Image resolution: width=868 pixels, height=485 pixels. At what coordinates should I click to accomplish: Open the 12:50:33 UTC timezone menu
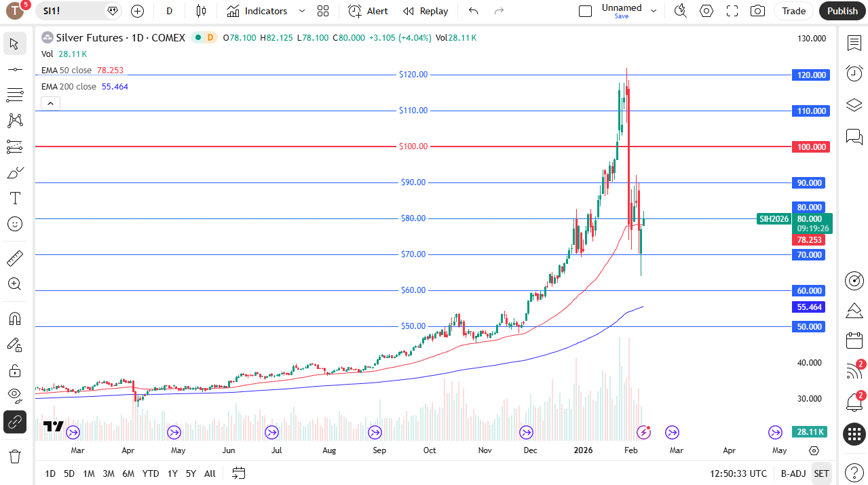point(738,473)
